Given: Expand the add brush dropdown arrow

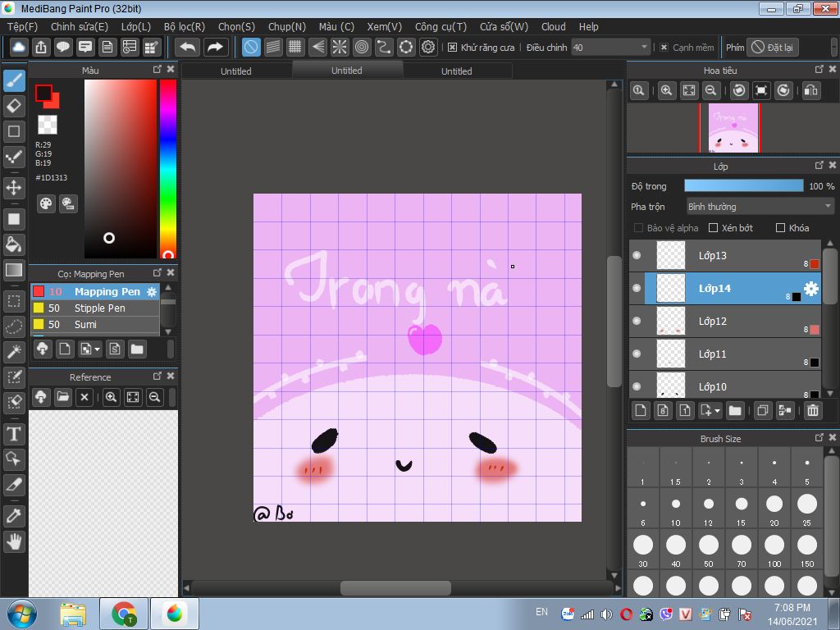Looking at the screenshot, I should click(x=97, y=349).
